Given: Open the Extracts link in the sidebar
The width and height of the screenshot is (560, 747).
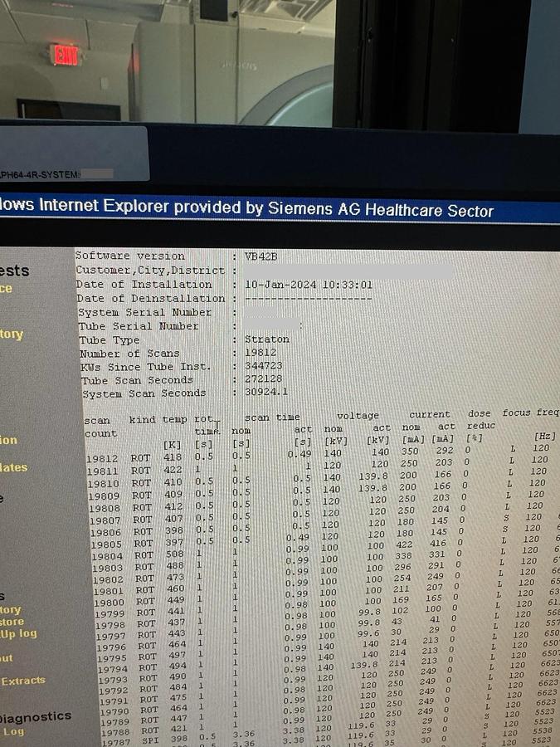Looking at the screenshot, I should coord(22,681).
